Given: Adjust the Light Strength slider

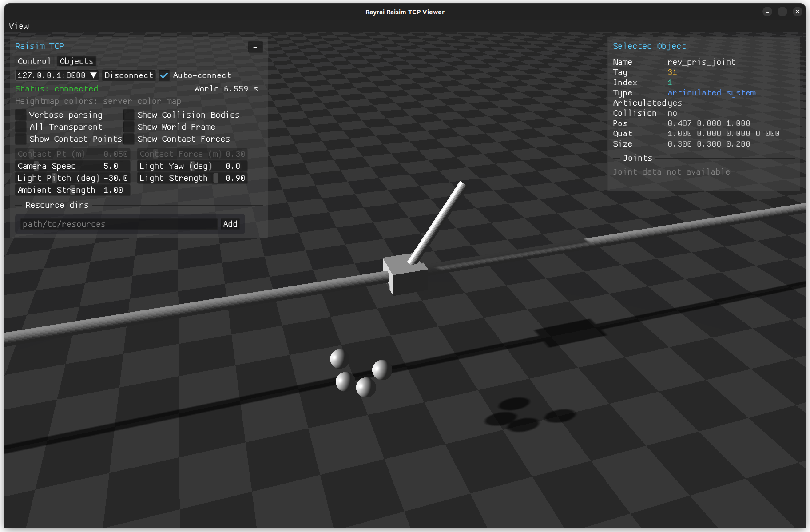Looking at the screenshot, I should [x=192, y=178].
